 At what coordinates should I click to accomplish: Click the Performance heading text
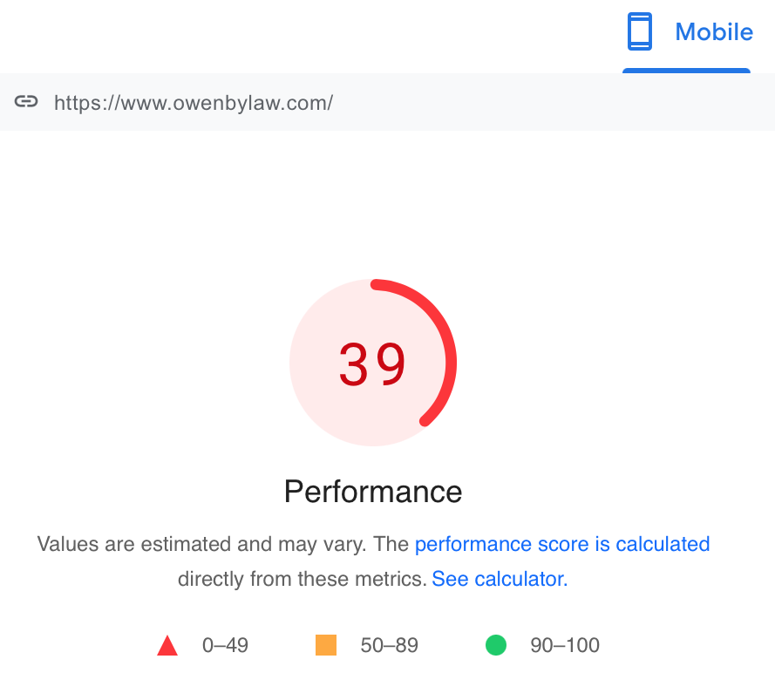tap(373, 492)
